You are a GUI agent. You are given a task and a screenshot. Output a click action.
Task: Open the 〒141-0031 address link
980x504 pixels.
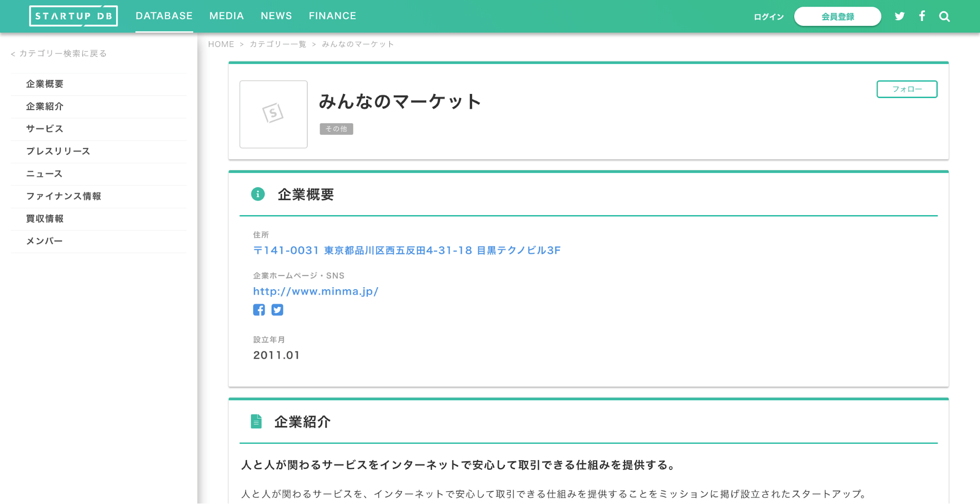point(407,251)
